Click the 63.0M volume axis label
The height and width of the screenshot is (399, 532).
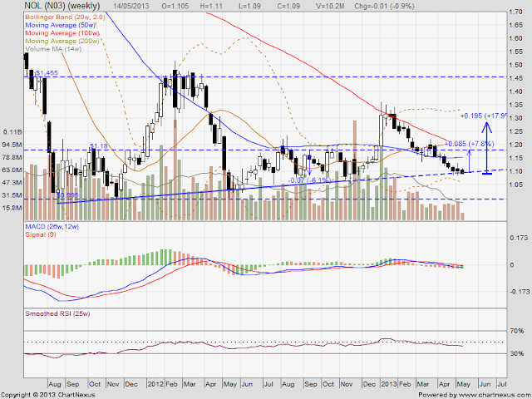click(x=12, y=170)
